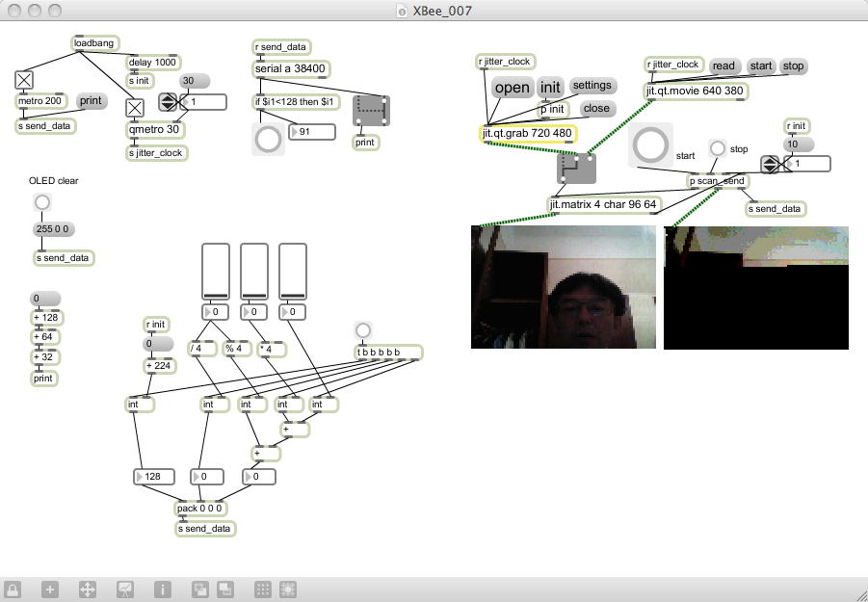Select the jit.qt.grab 720 480 object
Viewport: 868px width, 602px height.
tap(528, 134)
